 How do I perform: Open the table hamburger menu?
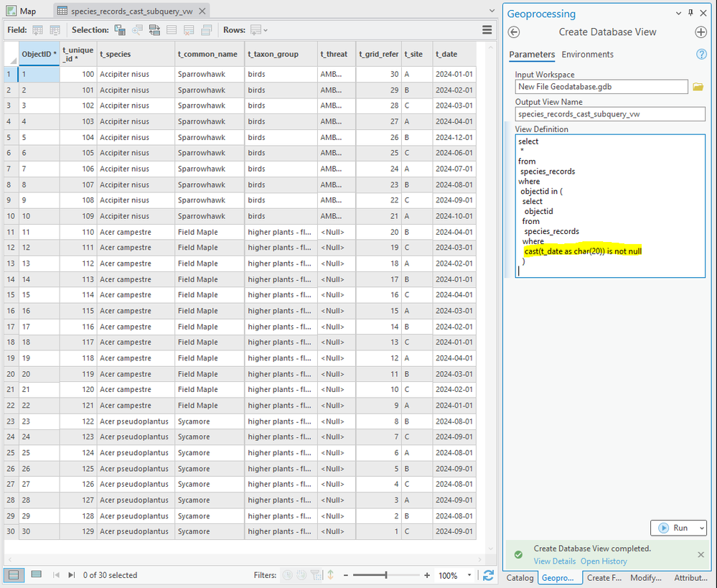pos(487,29)
